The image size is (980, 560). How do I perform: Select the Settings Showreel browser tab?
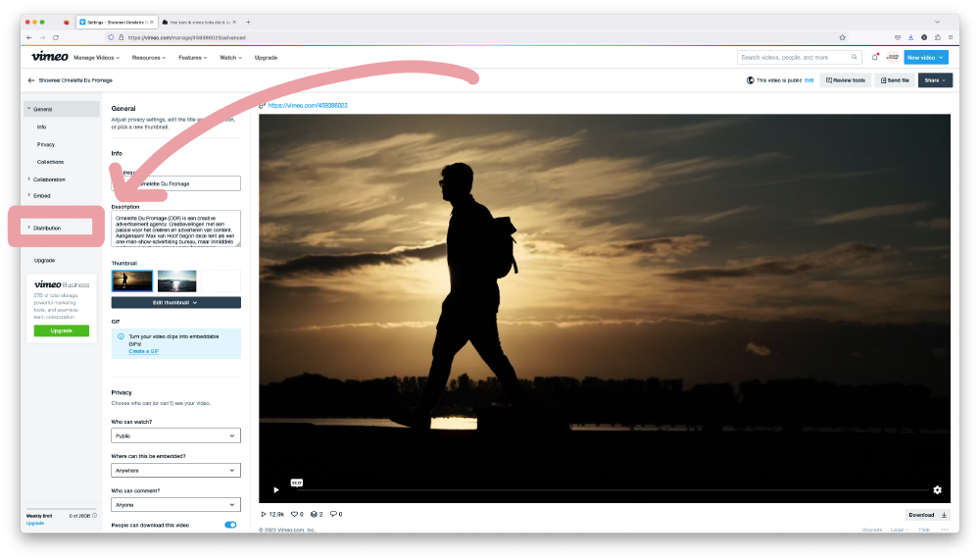click(x=117, y=22)
